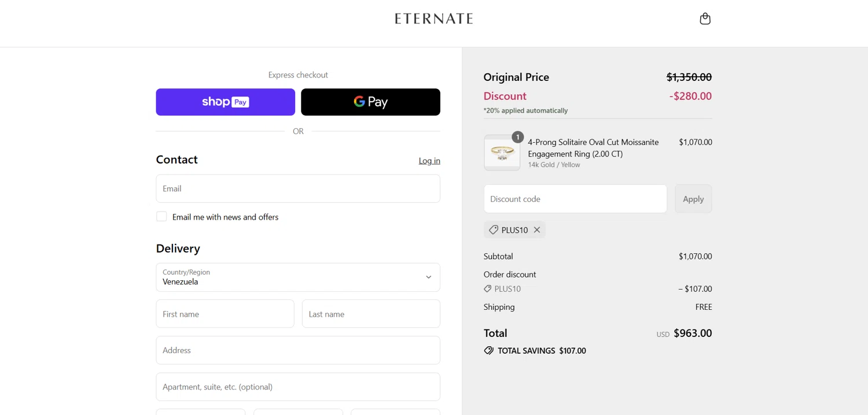Click the Discount code input box

pyautogui.click(x=575, y=199)
